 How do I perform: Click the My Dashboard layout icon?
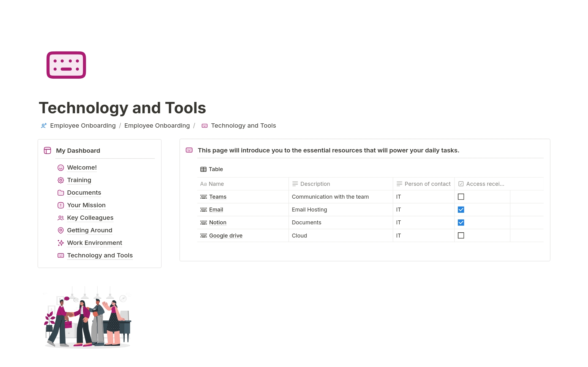click(x=47, y=151)
